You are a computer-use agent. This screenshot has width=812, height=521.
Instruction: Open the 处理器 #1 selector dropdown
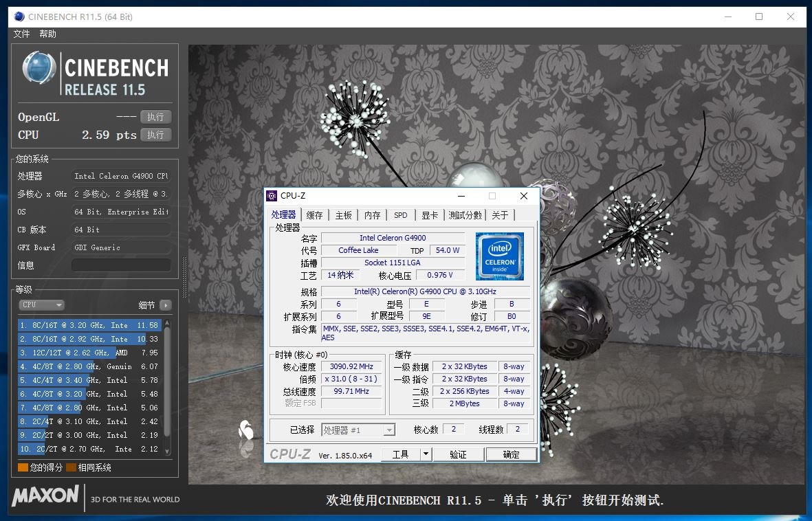pos(389,429)
